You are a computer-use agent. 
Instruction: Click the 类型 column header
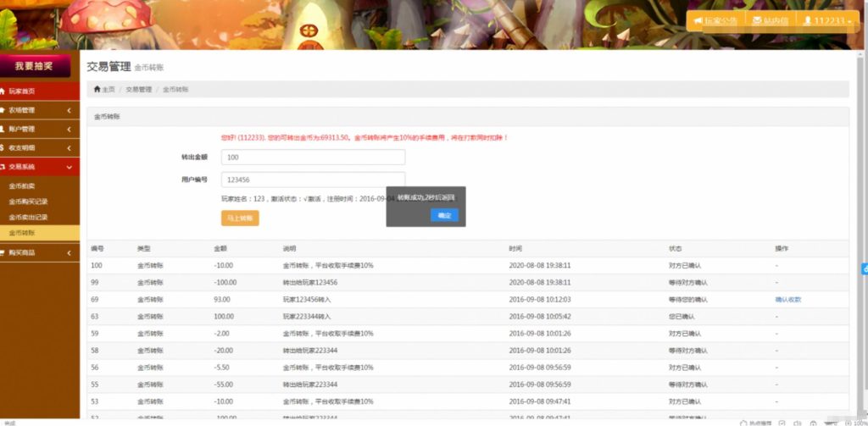point(144,249)
